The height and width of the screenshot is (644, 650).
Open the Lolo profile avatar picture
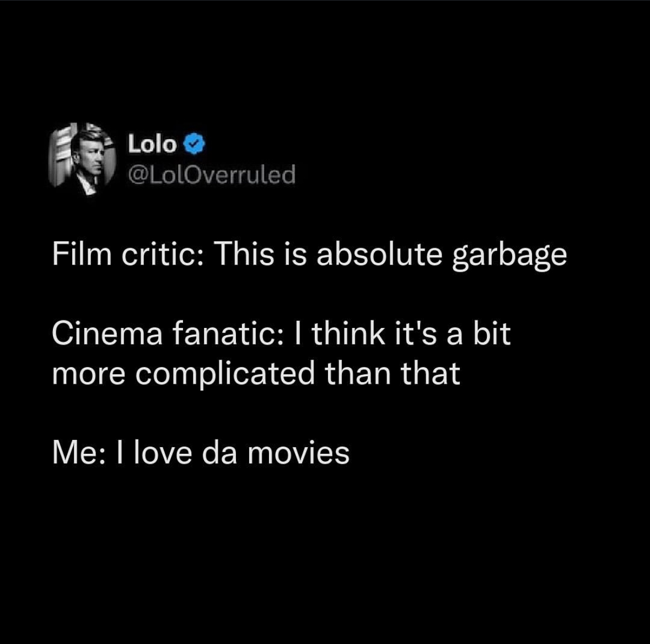tap(83, 159)
